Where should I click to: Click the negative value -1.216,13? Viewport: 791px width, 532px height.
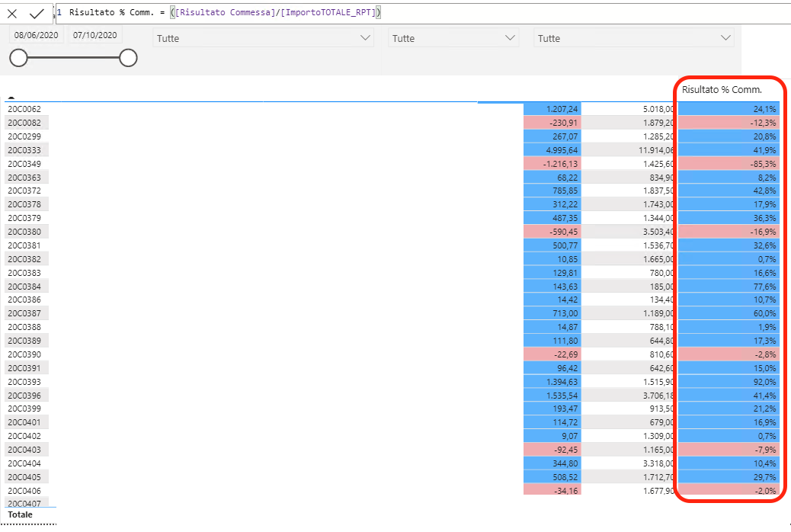(560, 164)
